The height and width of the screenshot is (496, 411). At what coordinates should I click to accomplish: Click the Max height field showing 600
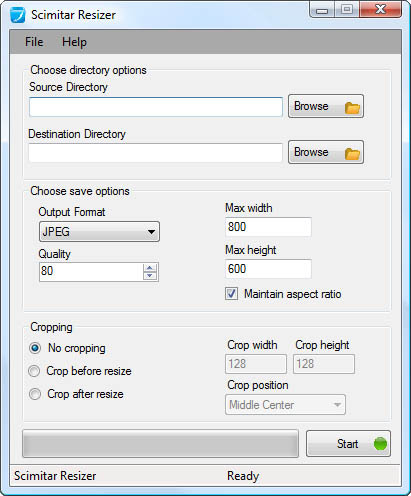pyautogui.click(x=268, y=269)
